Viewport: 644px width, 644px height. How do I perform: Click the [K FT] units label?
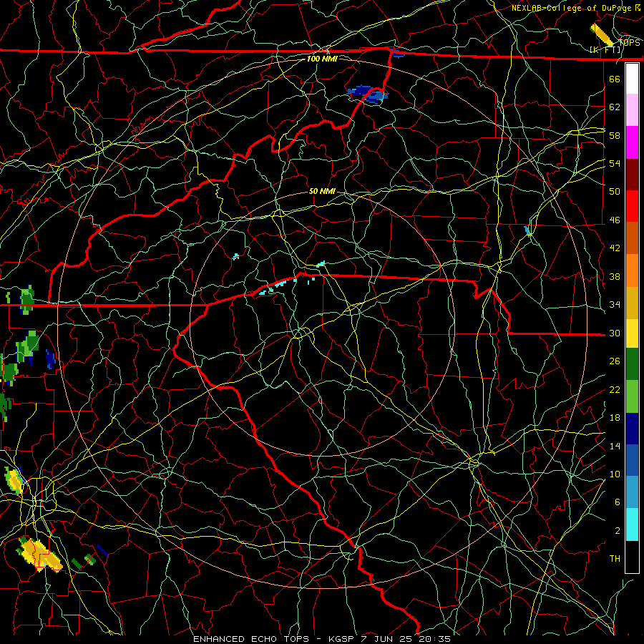(605, 50)
